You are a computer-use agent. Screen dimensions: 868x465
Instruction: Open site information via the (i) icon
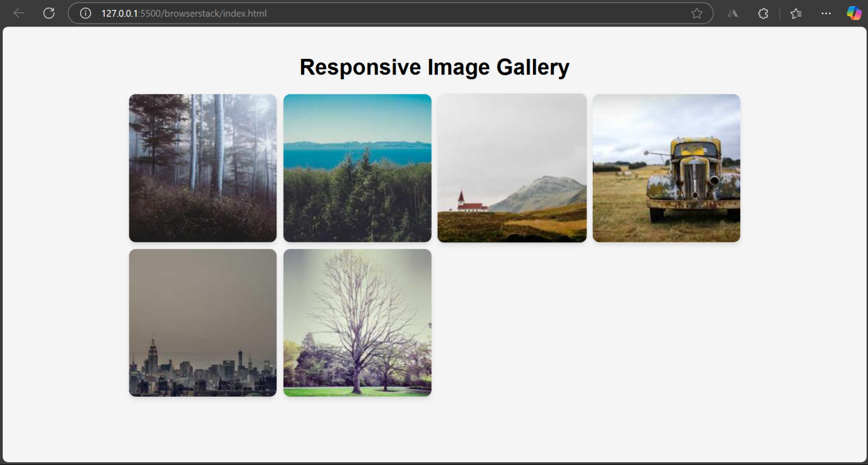85,13
